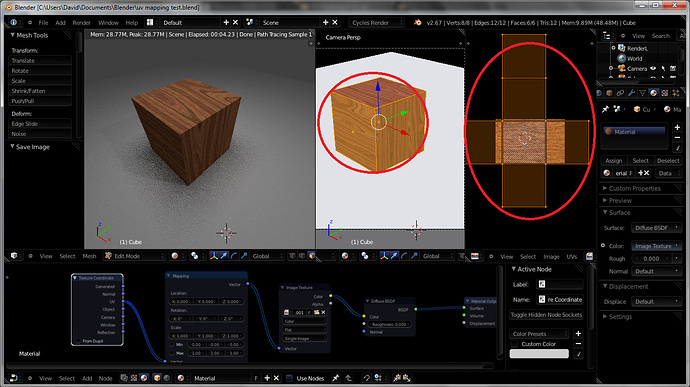Toggle Camera visibility eye in outliner

pyautogui.click(x=653, y=68)
